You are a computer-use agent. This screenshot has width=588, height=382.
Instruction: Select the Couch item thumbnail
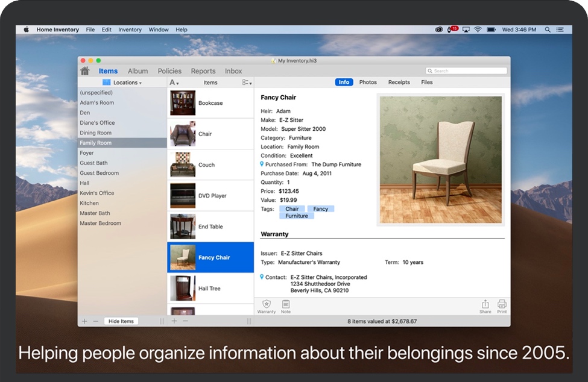coord(183,164)
